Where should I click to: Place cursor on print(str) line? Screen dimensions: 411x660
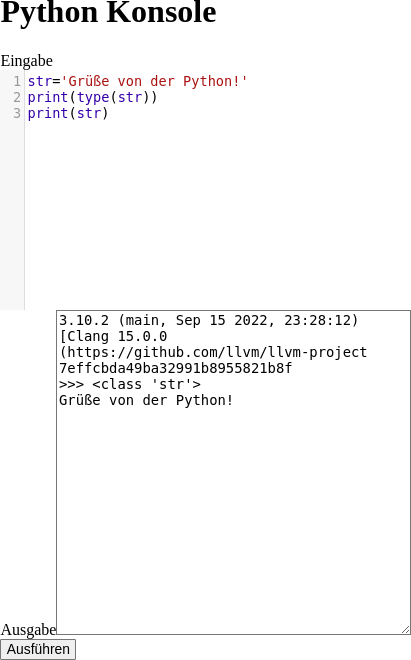tap(68, 113)
